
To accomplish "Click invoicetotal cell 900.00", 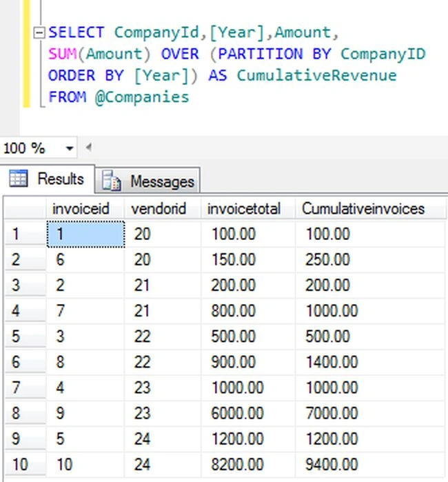I will click(x=248, y=362).
